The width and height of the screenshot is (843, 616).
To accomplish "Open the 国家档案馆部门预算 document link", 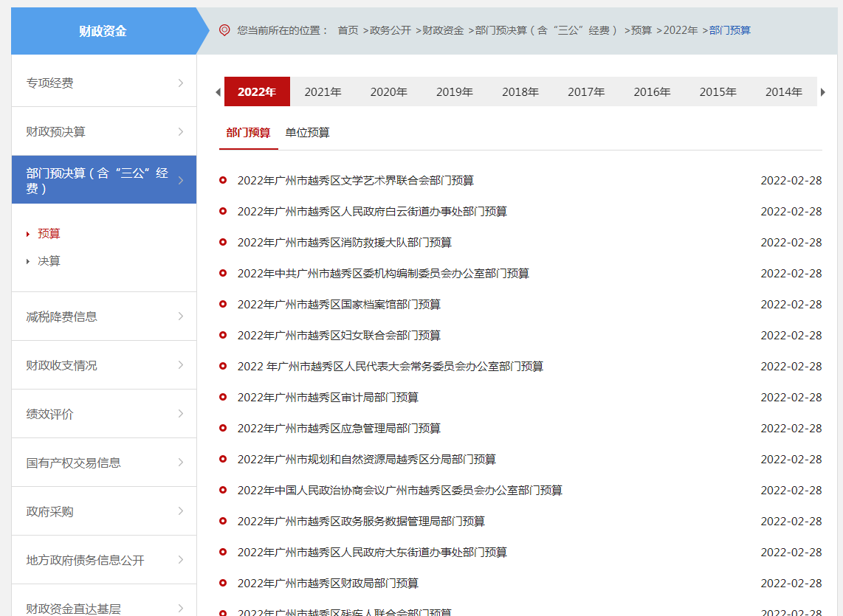I will pos(339,305).
